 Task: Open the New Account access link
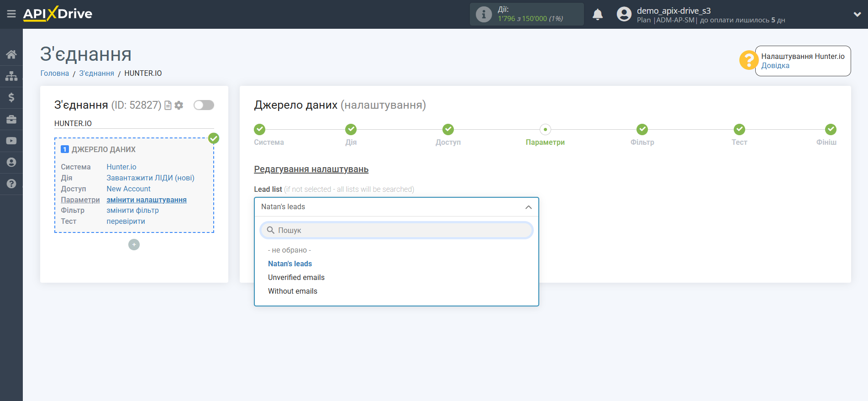(x=129, y=189)
